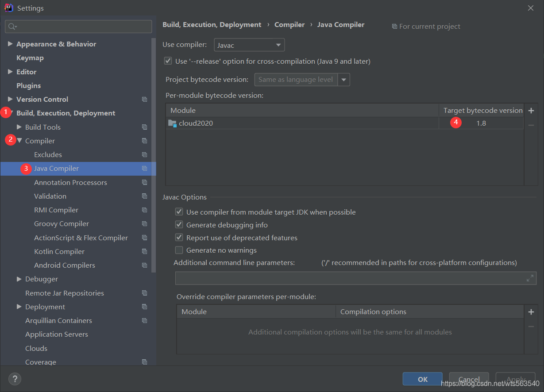Screen dimensions: 544x392
Task: Close the Settings dialog
Action: pyautogui.click(x=531, y=8)
